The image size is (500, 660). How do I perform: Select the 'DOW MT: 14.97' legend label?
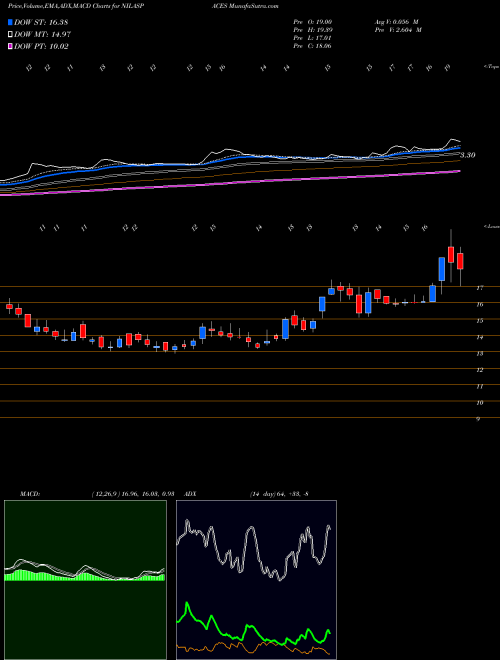click(42, 35)
